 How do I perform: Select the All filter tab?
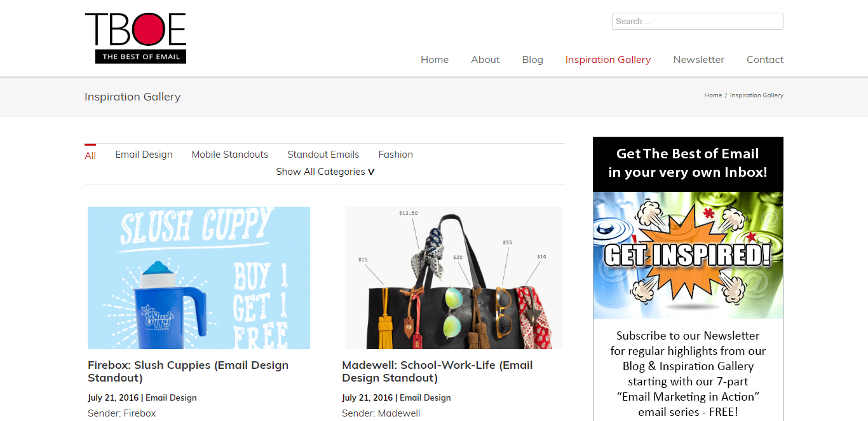(x=90, y=155)
